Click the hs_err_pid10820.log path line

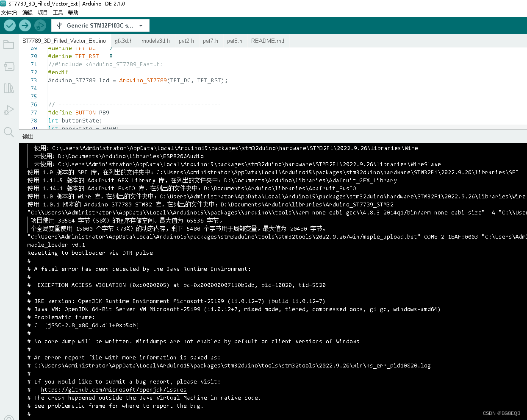[229, 366]
